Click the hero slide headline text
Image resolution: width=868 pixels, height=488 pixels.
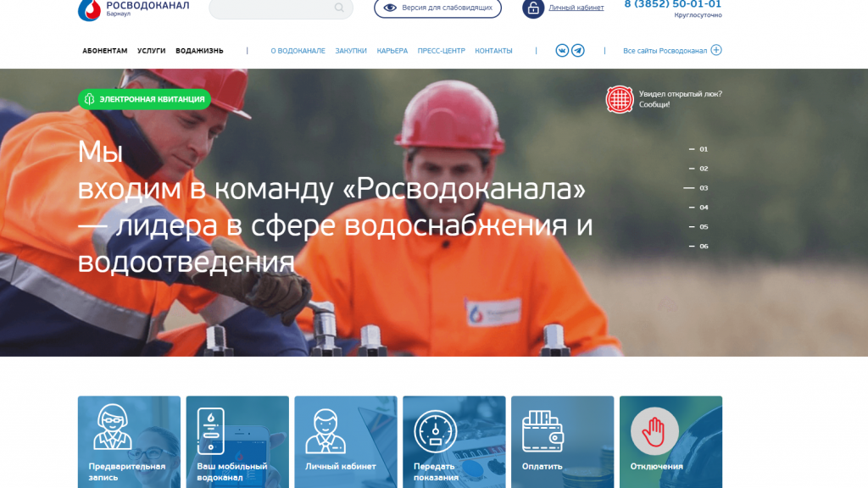coord(335,207)
